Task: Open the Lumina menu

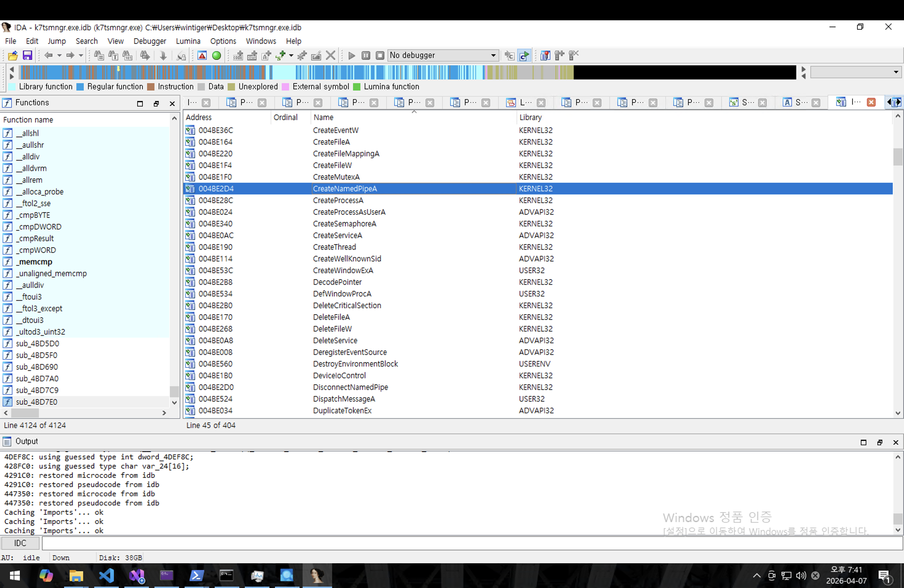Action: pos(188,41)
